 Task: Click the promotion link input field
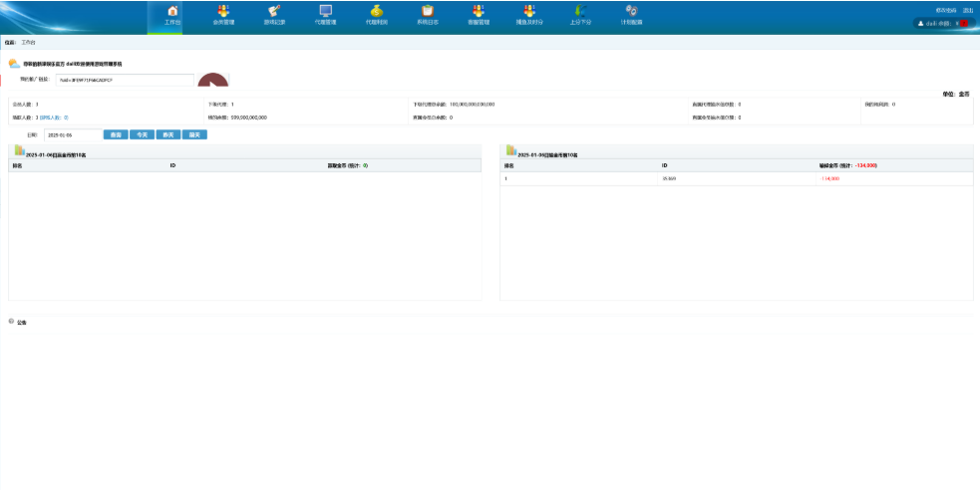coord(125,80)
